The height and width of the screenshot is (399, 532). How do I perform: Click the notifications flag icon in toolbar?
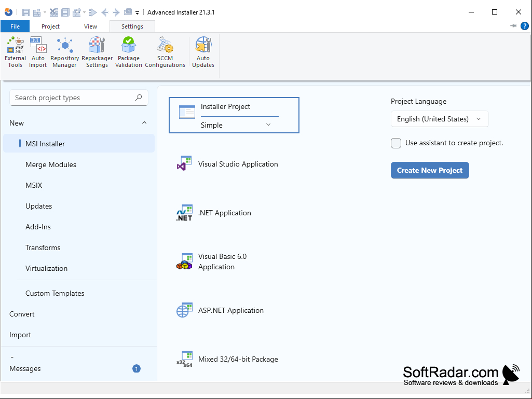point(128,12)
